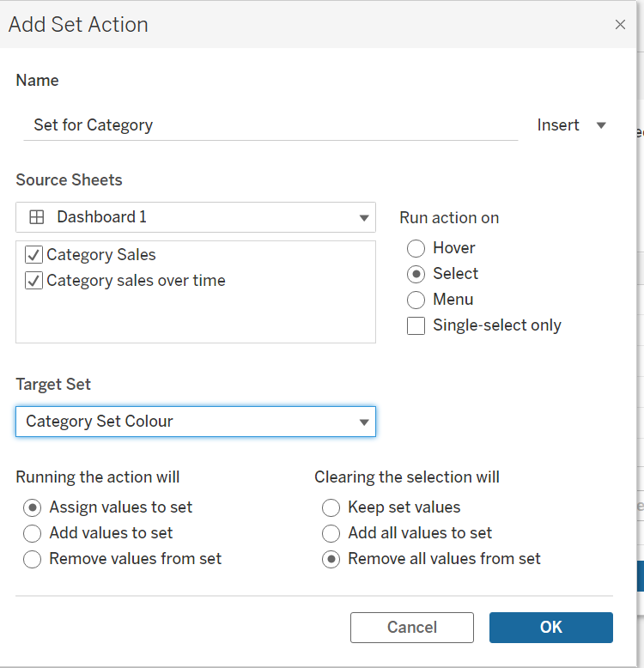This screenshot has height=668, width=644.
Task: Open the Dashboard 1 source sheets dropdown
Action: click(x=196, y=217)
